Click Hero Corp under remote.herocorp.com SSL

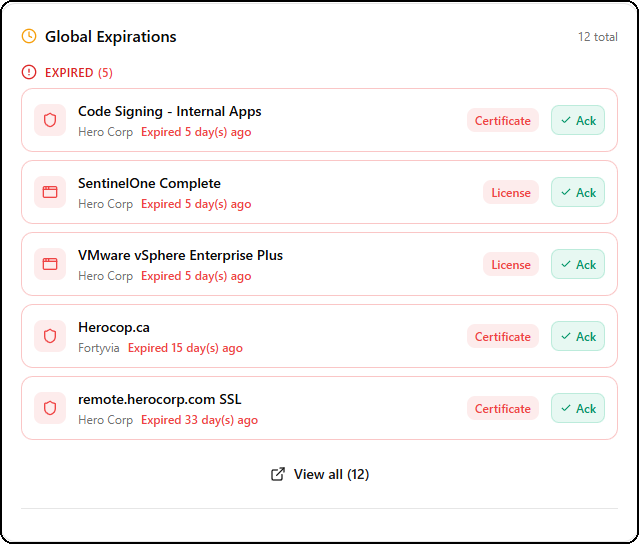click(x=106, y=420)
